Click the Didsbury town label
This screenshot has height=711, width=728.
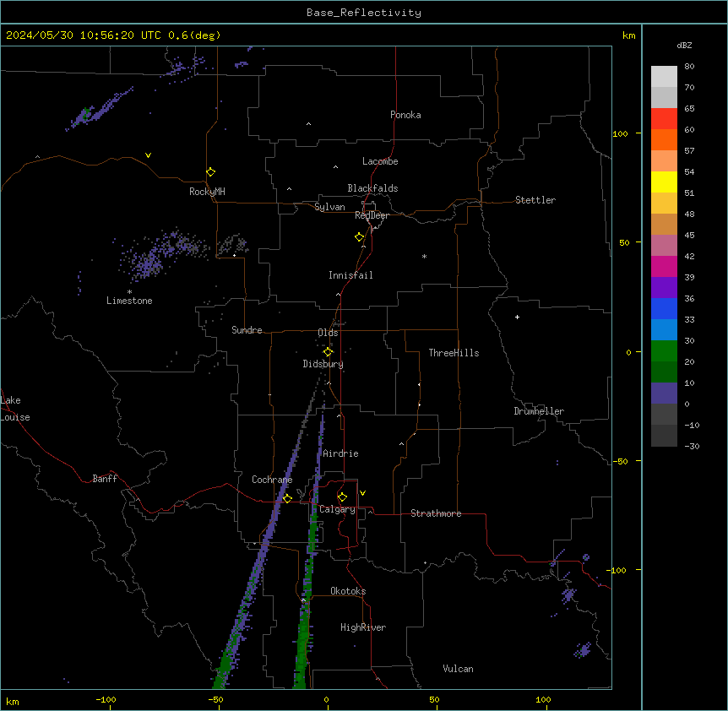[x=323, y=364]
